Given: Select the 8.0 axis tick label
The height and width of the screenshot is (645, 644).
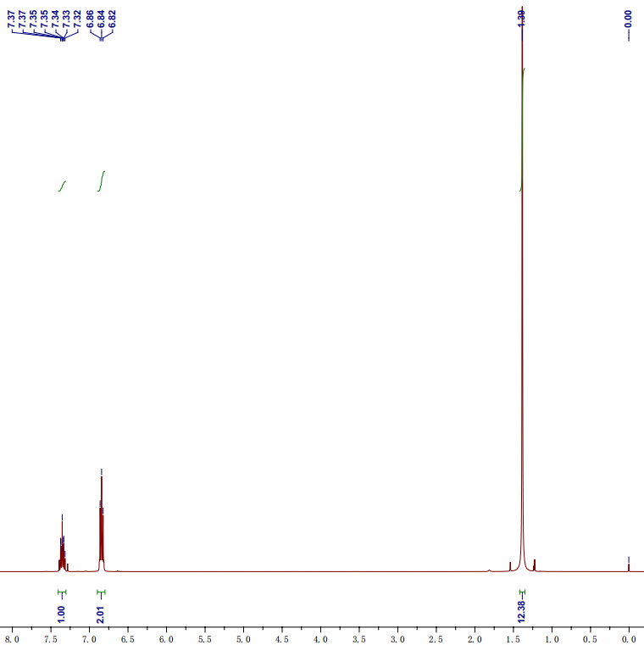Looking at the screenshot, I should click(12, 637).
